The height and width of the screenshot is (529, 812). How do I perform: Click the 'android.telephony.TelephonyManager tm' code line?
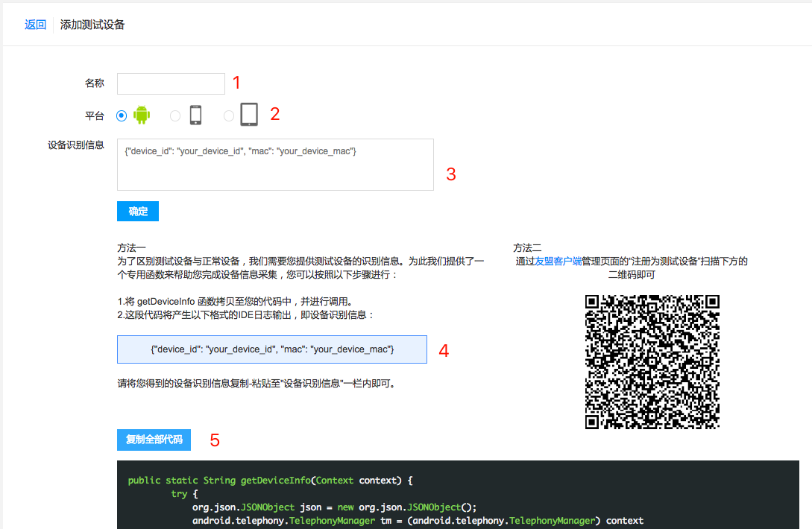point(418,521)
